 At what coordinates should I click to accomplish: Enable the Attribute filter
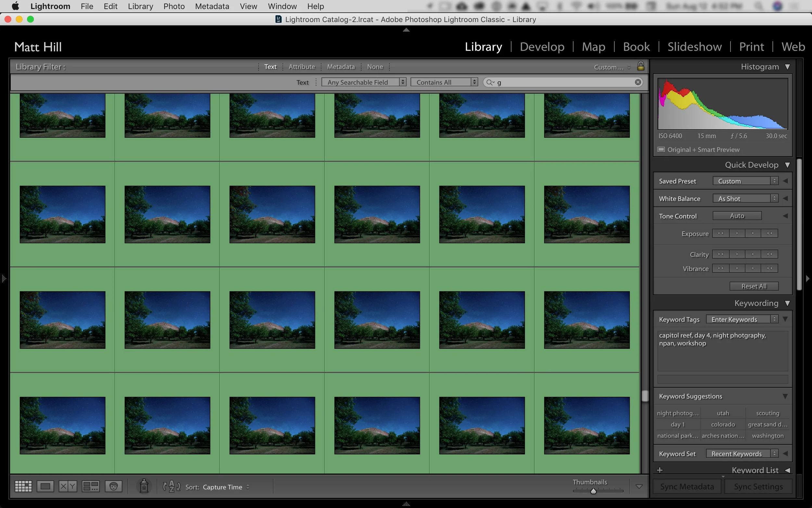(301, 67)
